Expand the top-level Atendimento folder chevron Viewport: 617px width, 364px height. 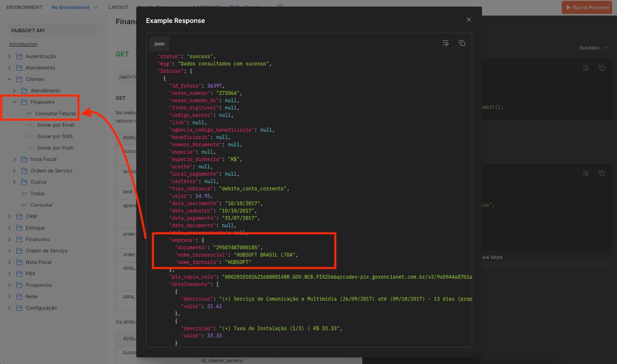[10, 68]
